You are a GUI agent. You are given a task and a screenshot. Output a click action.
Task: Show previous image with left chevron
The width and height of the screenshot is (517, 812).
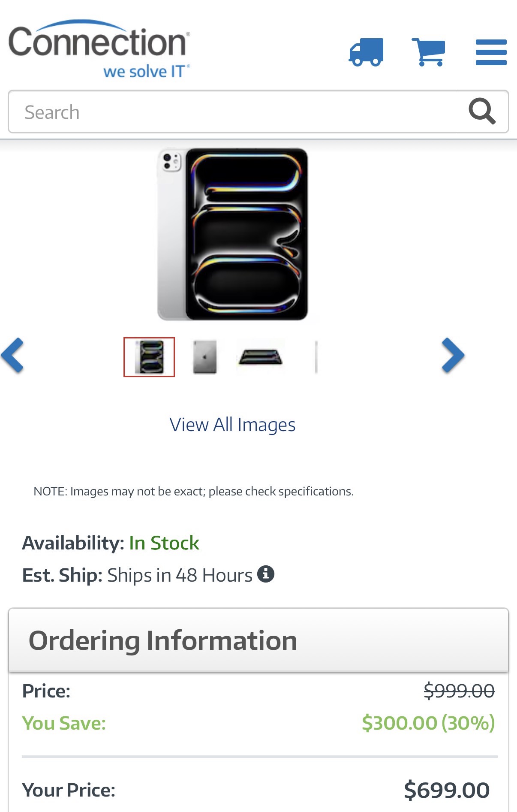coord(12,355)
